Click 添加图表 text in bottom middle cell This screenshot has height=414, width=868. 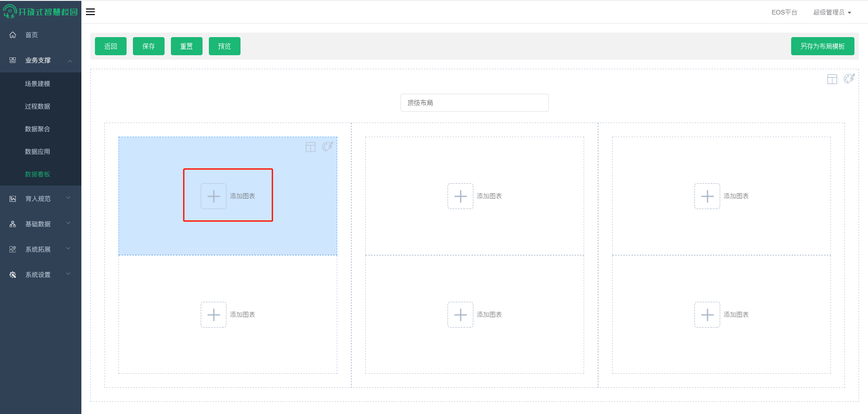coord(489,314)
